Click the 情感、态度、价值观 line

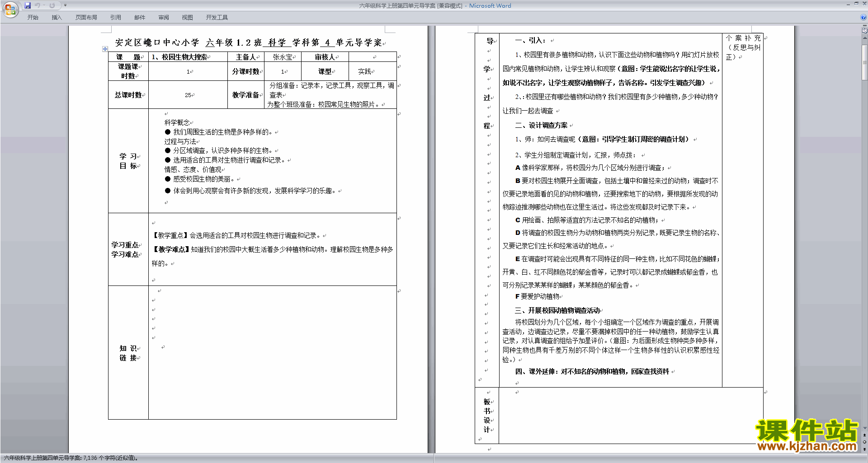tap(193, 169)
